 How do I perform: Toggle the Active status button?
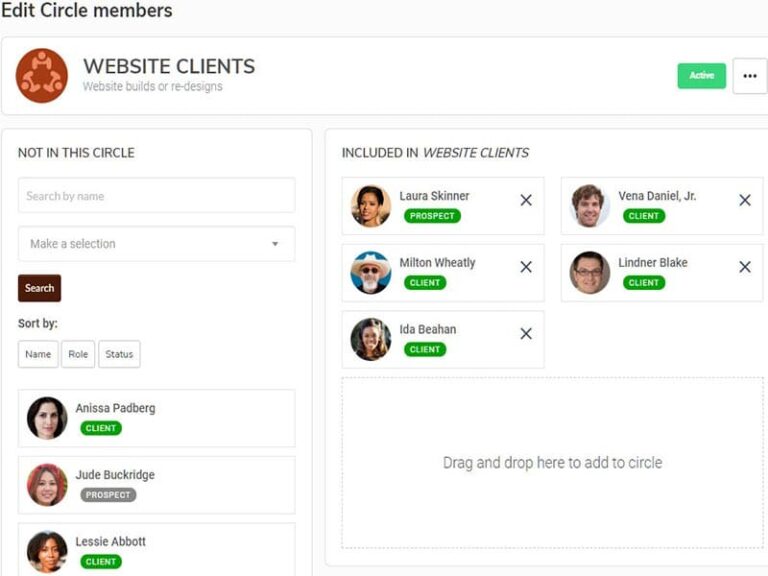click(x=701, y=75)
